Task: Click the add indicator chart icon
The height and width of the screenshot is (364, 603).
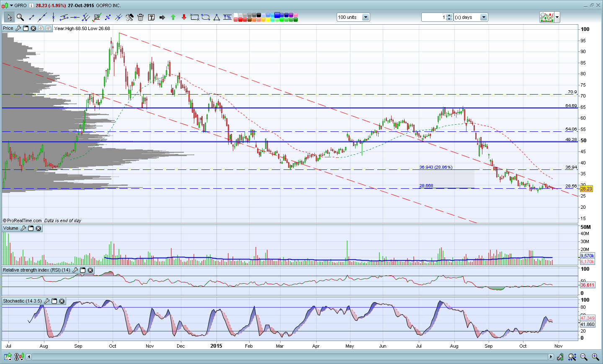Action: pyautogui.click(x=547, y=17)
